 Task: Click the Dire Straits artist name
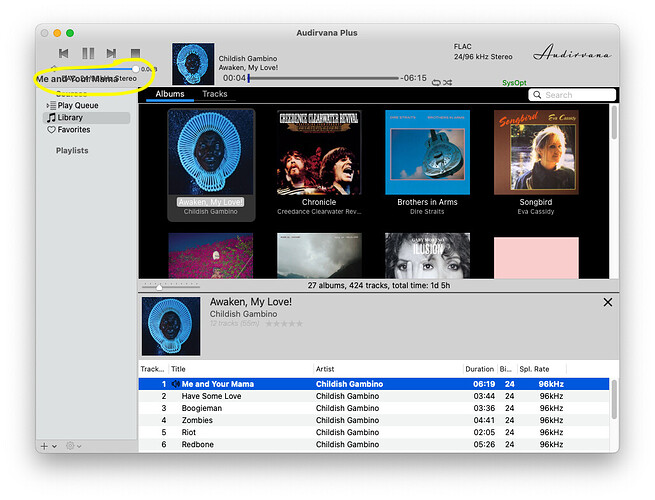click(427, 212)
